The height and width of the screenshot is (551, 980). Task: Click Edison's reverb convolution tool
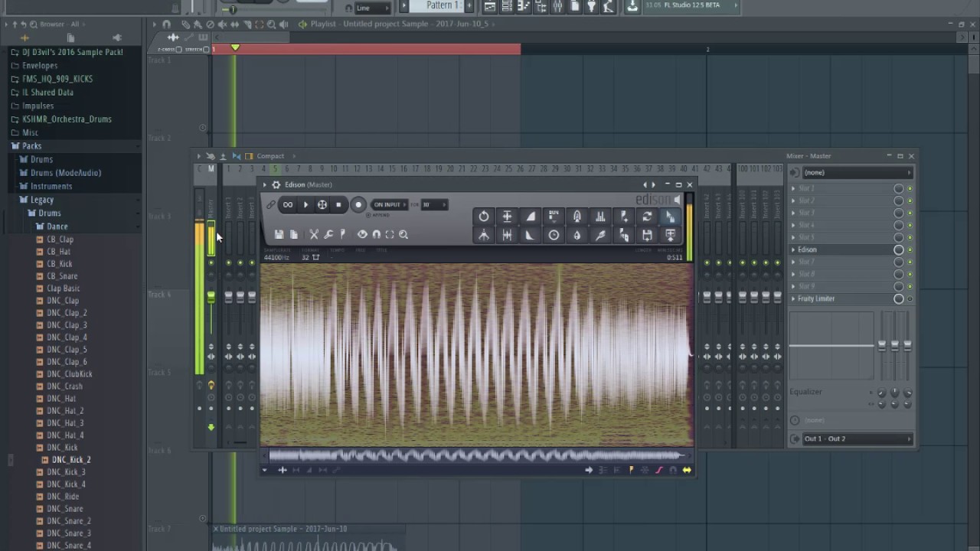point(577,217)
